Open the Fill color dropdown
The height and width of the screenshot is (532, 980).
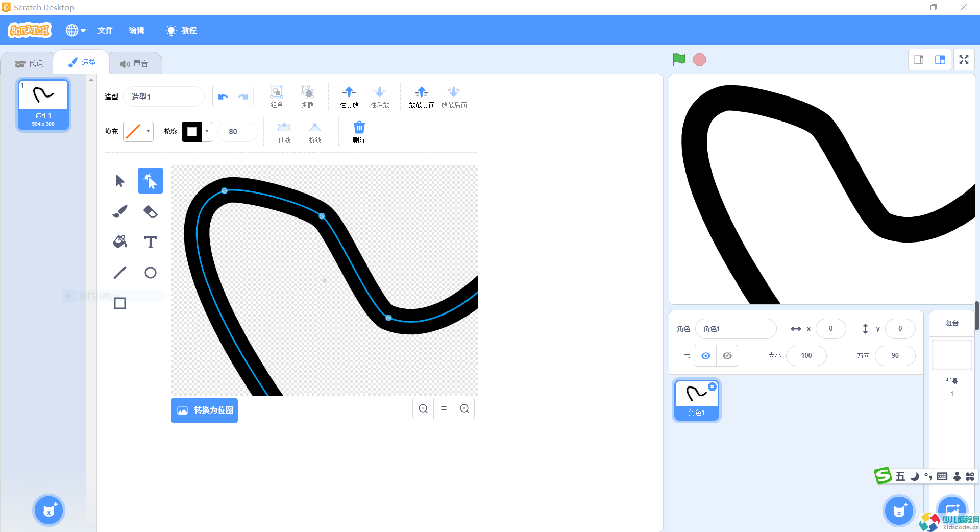click(149, 131)
